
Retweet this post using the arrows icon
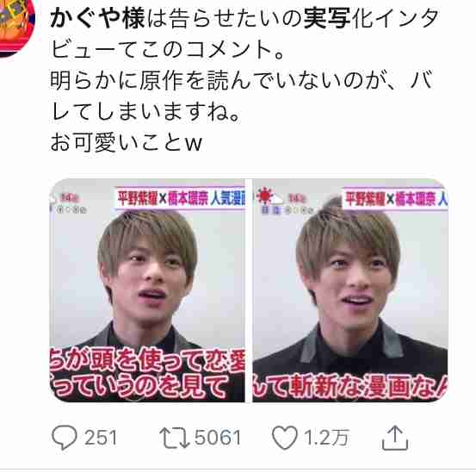click(175, 438)
